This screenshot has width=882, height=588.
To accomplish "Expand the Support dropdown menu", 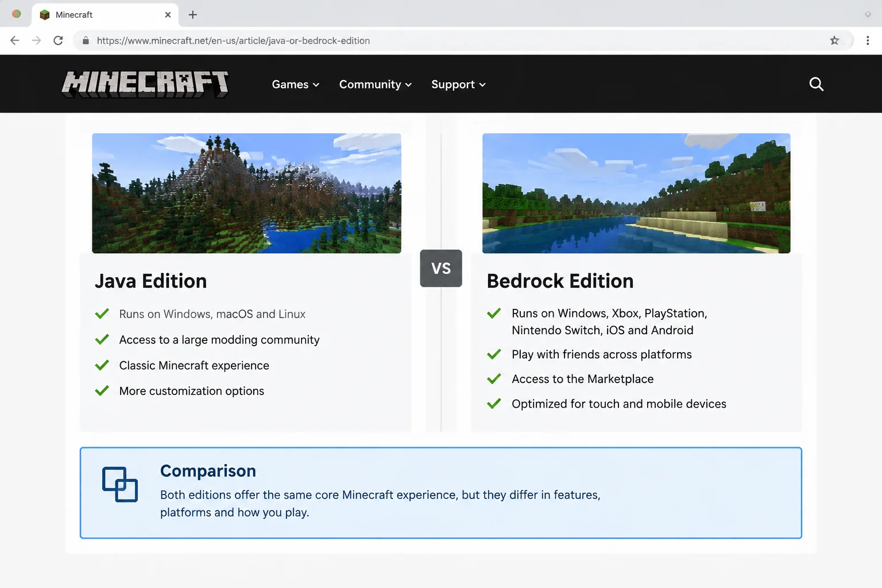I will click(x=458, y=84).
